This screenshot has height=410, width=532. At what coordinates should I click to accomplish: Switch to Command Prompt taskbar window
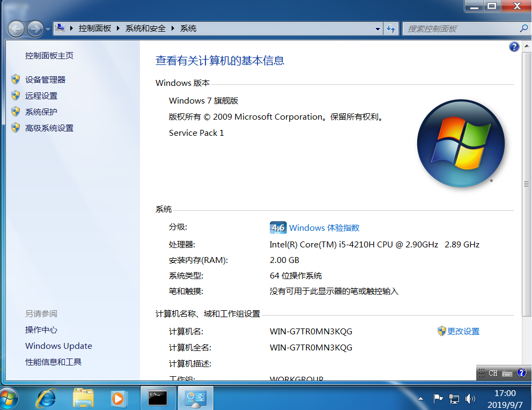[x=158, y=398]
